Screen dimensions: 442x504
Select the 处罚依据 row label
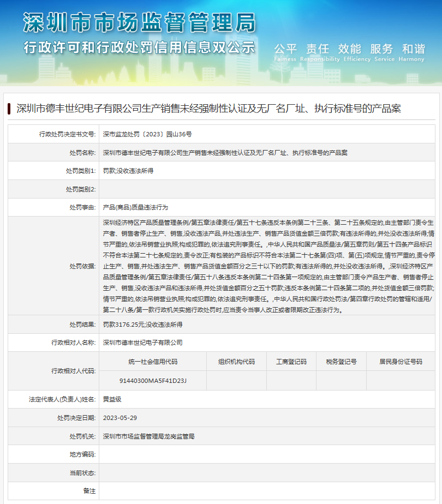point(82,266)
